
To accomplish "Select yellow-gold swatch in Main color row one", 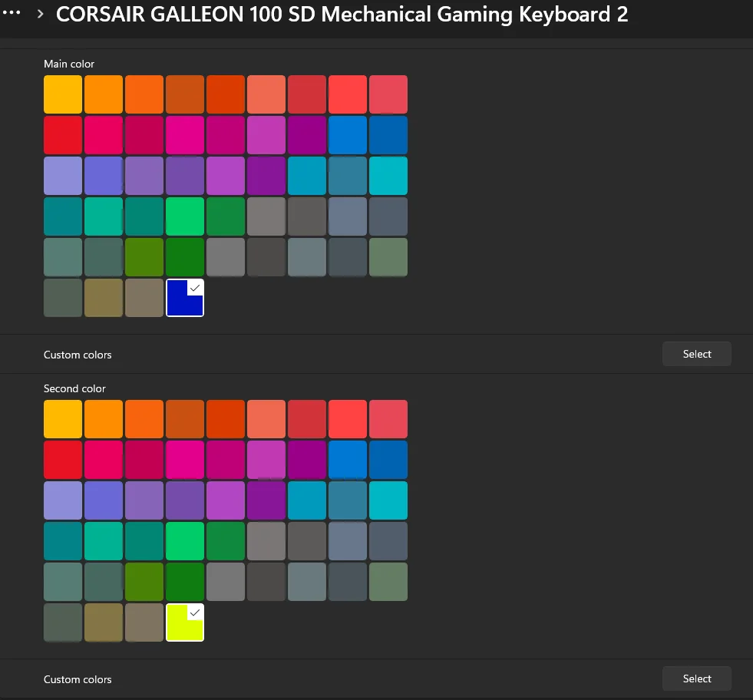I will (62, 94).
